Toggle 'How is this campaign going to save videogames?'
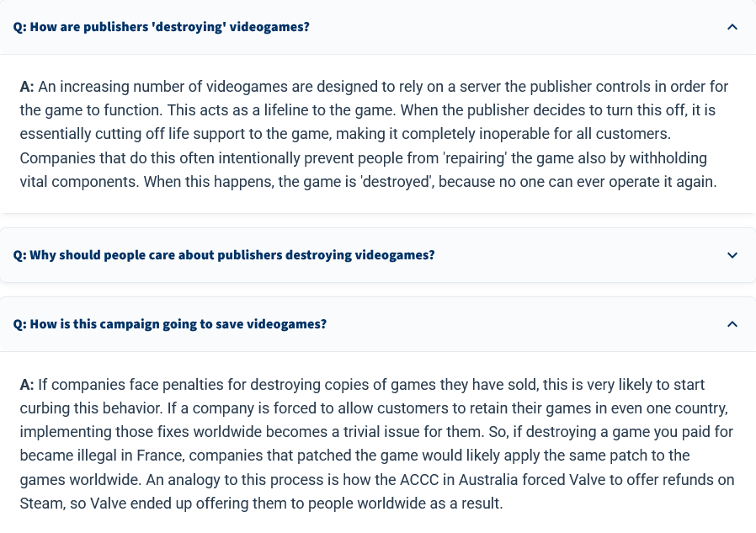 pyautogui.click(x=170, y=324)
